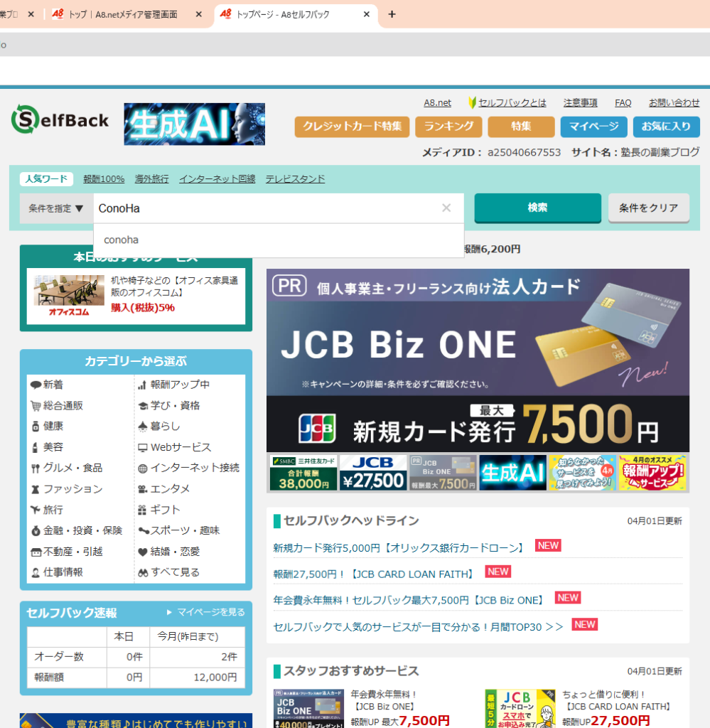Open the お問い合わせ link

point(674,102)
